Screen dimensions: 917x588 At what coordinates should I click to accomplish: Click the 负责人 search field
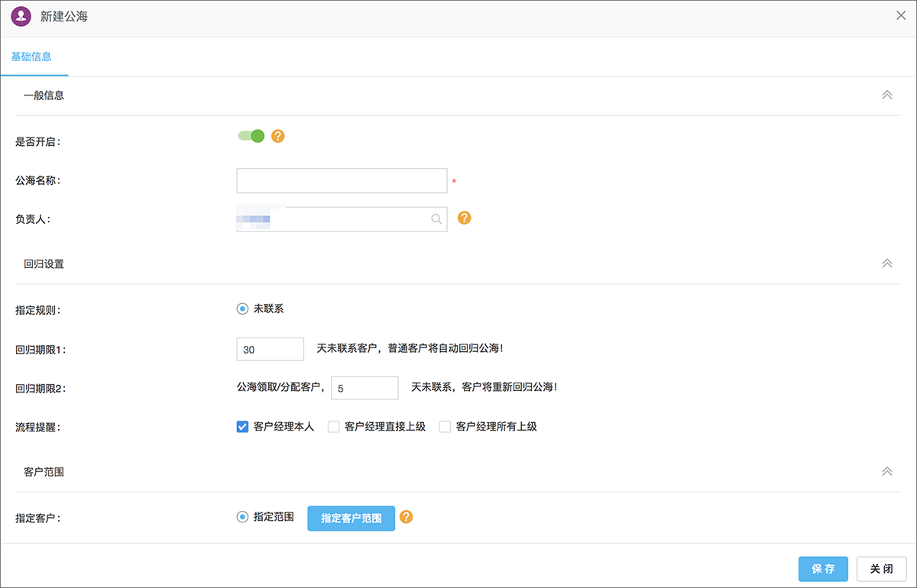(x=342, y=219)
